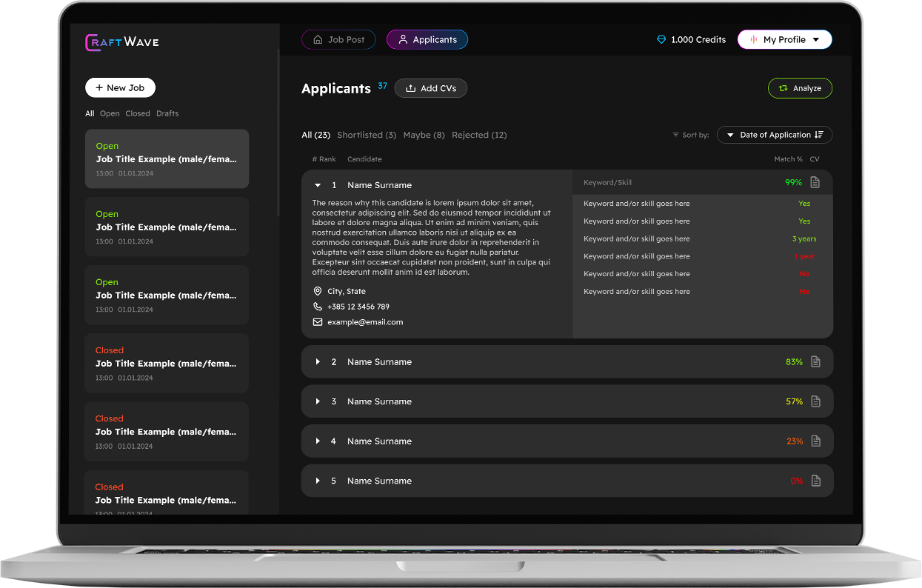922x588 pixels.
Task: Open CV document icon for 83% candidate
Action: (815, 362)
